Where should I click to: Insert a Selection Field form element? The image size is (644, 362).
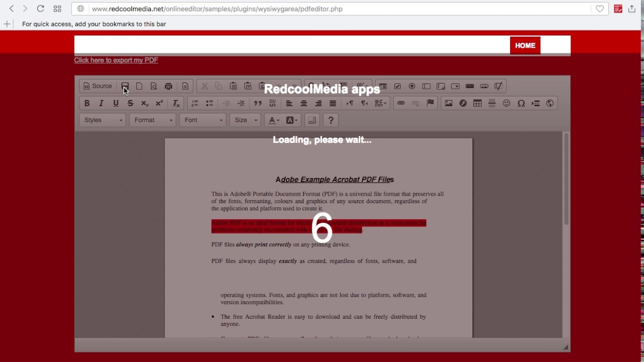(x=455, y=86)
